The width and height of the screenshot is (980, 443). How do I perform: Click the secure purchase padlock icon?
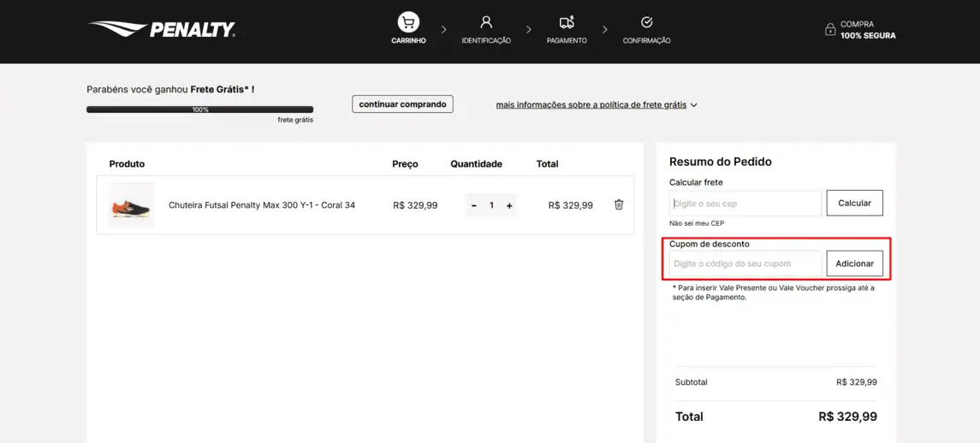[x=830, y=29]
